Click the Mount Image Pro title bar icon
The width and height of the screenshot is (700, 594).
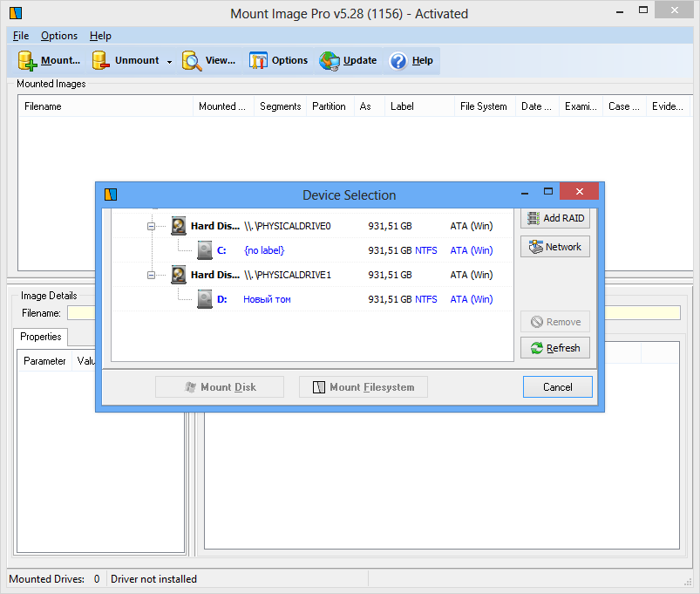(16, 13)
